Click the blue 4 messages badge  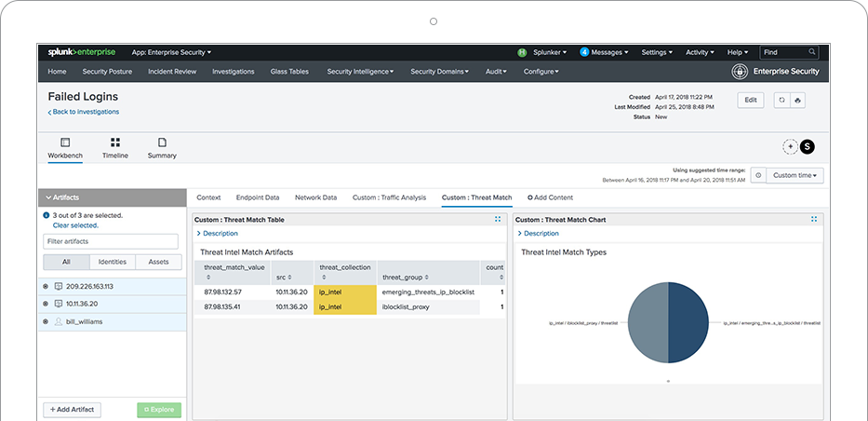click(584, 52)
